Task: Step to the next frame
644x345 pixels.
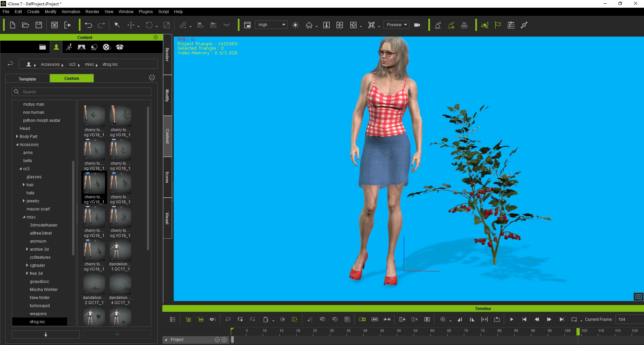Action: 549,319
